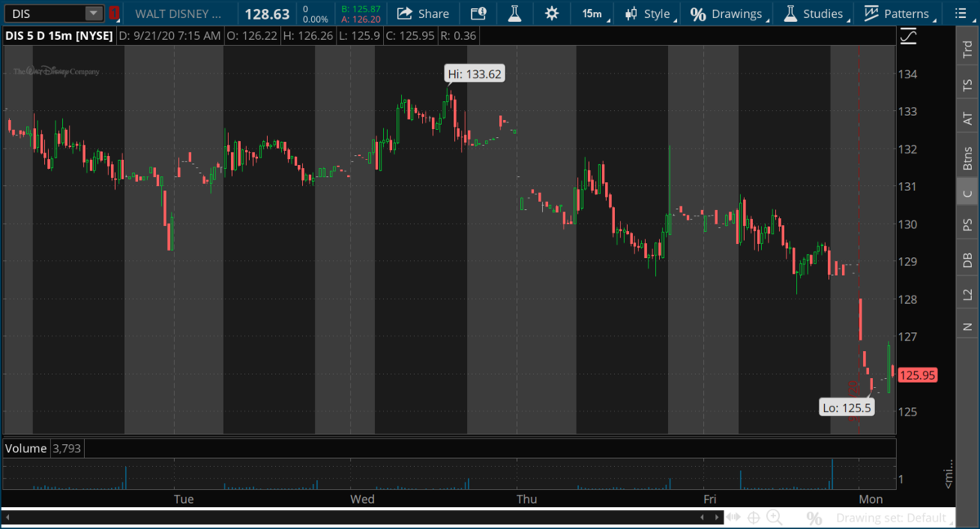The height and width of the screenshot is (529, 980).
Task: Open the chart list options menu icon
Action: tap(962, 13)
